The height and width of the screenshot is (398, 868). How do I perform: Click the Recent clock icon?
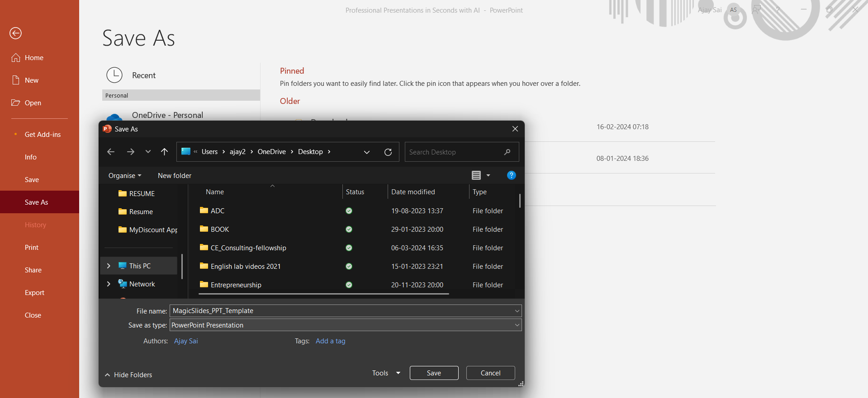pyautogui.click(x=114, y=75)
